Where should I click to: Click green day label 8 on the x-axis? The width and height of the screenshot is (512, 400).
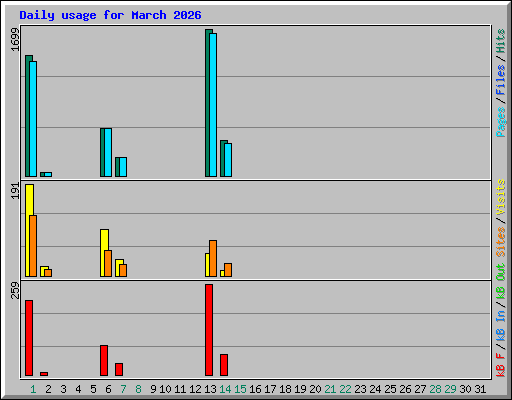[x=138, y=389]
